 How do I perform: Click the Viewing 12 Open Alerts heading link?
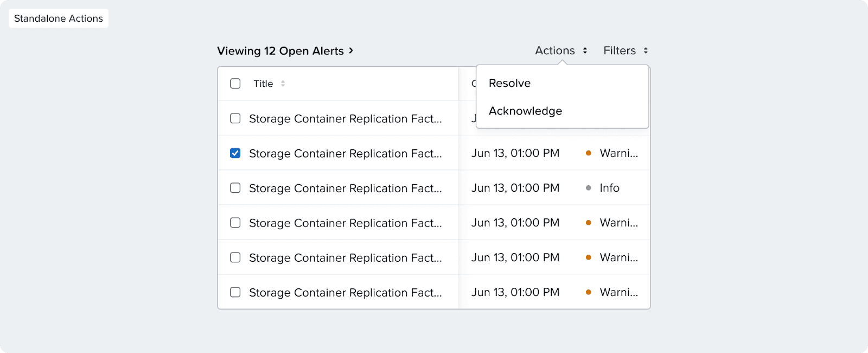[x=280, y=51]
